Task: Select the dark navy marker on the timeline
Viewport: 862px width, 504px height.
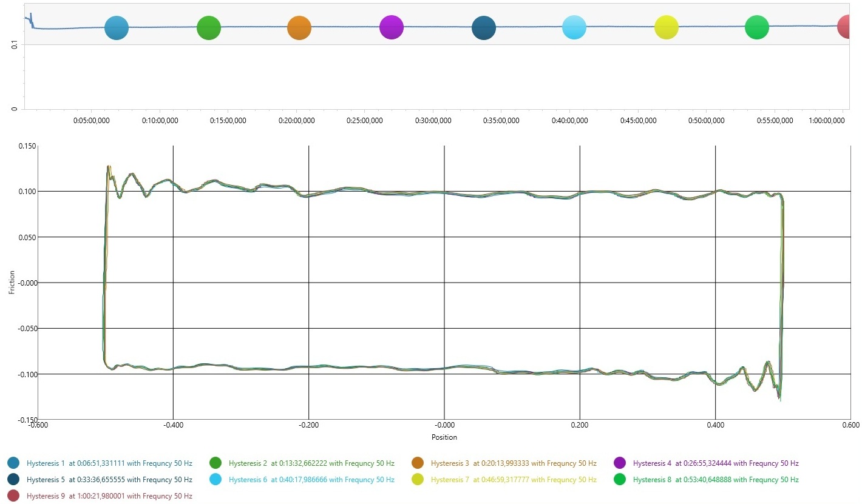Action: [x=483, y=29]
